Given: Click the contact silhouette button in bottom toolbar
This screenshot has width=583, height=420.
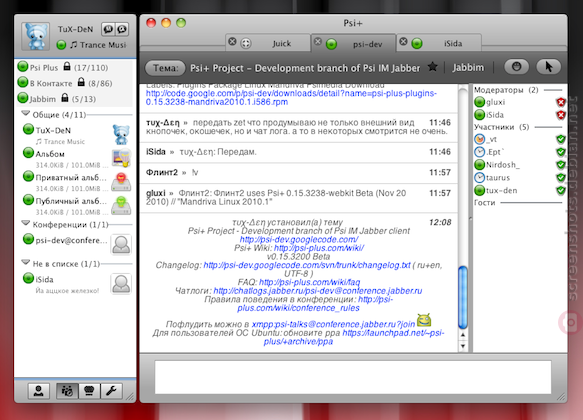Looking at the screenshot, I should [x=39, y=391].
